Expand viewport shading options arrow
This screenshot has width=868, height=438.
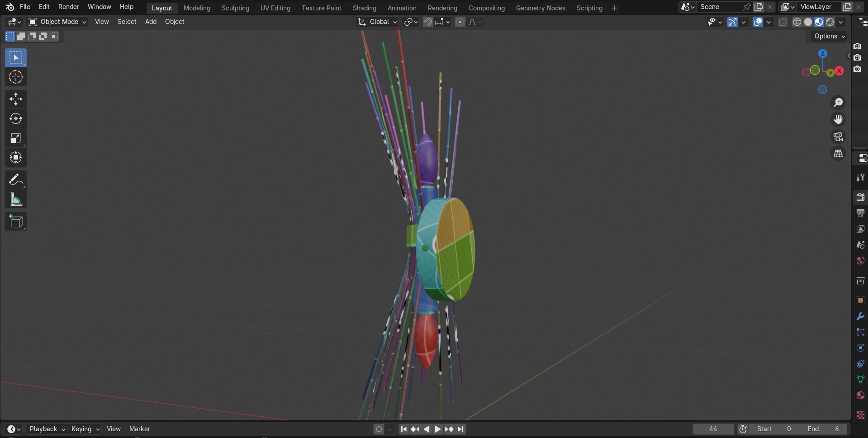tap(841, 22)
